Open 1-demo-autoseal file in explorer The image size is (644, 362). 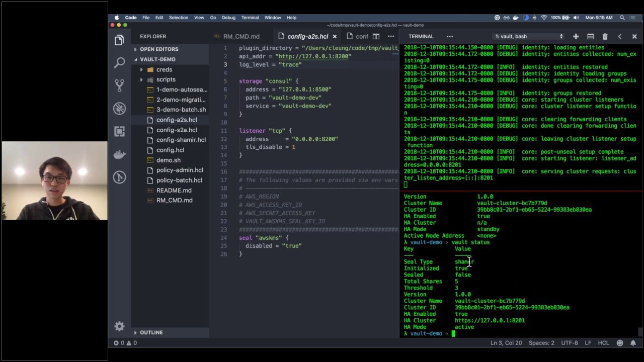point(182,89)
